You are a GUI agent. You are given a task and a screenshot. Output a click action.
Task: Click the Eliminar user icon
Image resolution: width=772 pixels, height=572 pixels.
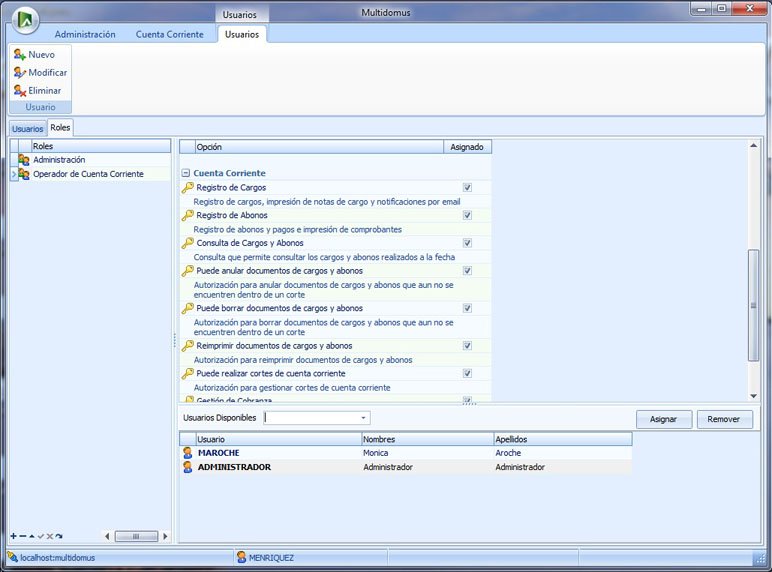[19, 91]
